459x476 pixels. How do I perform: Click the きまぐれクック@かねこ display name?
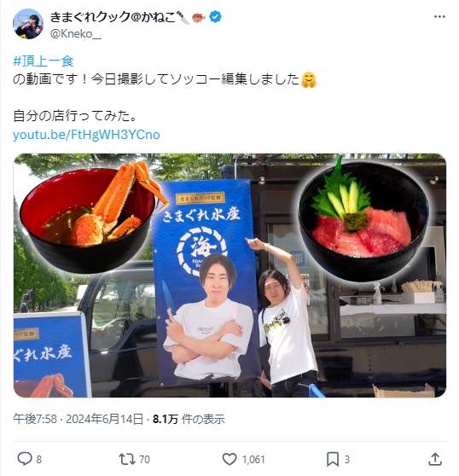click(x=113, y=17)
